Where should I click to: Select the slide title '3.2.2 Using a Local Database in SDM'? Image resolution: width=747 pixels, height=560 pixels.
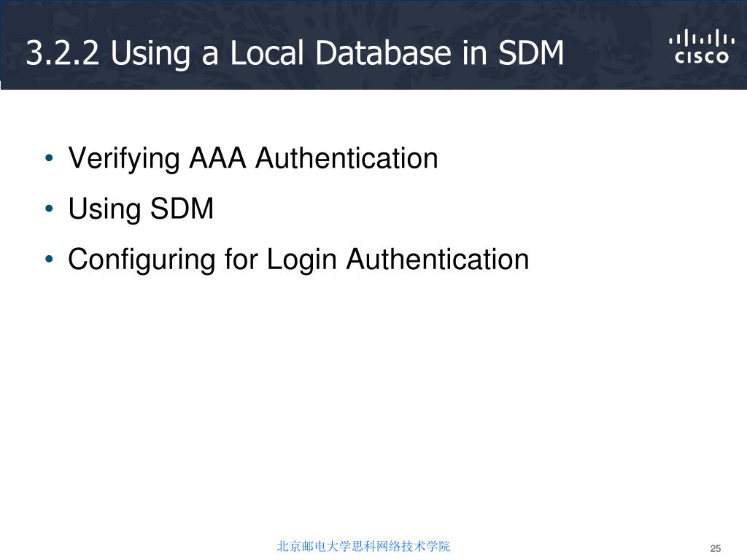point(295,52)
